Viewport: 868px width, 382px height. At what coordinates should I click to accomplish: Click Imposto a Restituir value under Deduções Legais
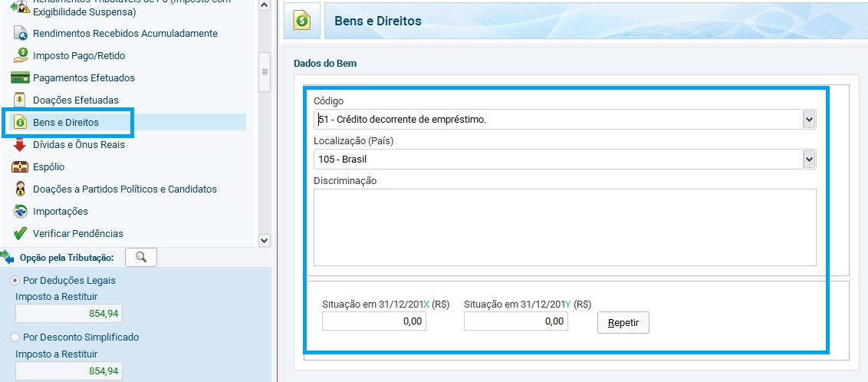coord(69,314)
